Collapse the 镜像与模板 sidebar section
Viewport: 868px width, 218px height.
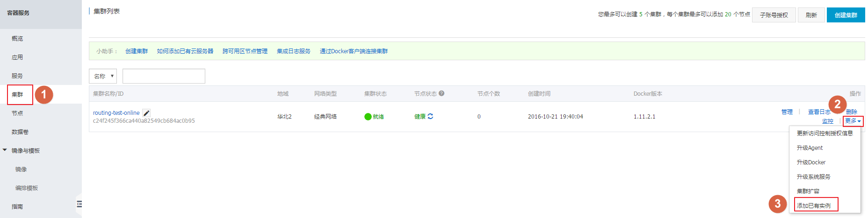point(5,150)
